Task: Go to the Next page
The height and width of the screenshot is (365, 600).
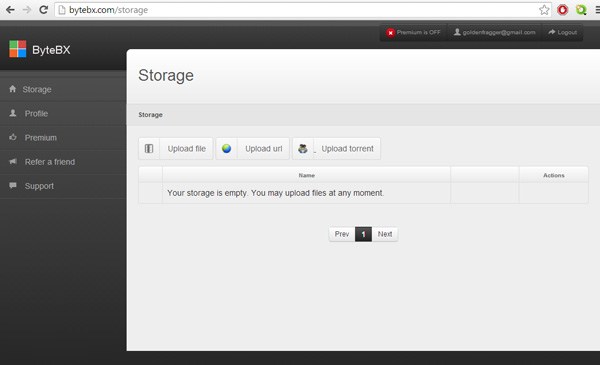Action: coord(385,234)
